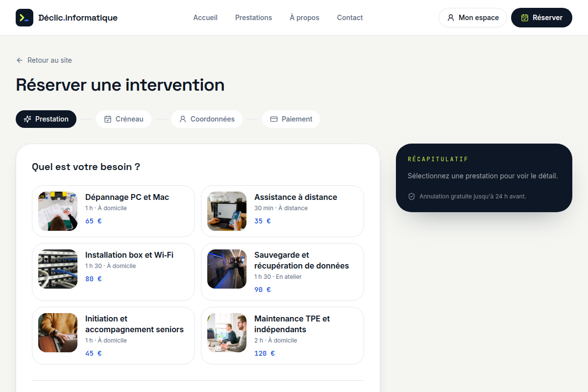Open the Contact page
Viewport: 588px width, 392px height.
(350, 18)
